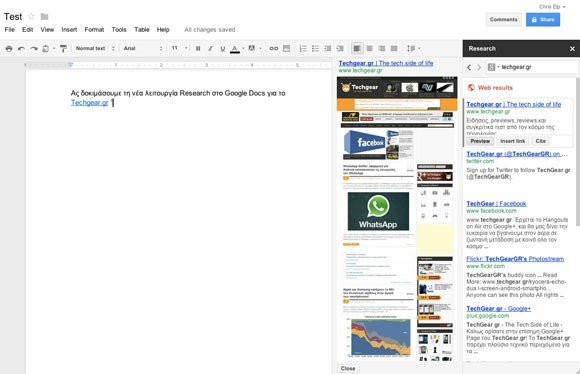Screen dimensions: 580x374
Task: Click the Research search field with techgear.gr
Action: coord(533,67)
